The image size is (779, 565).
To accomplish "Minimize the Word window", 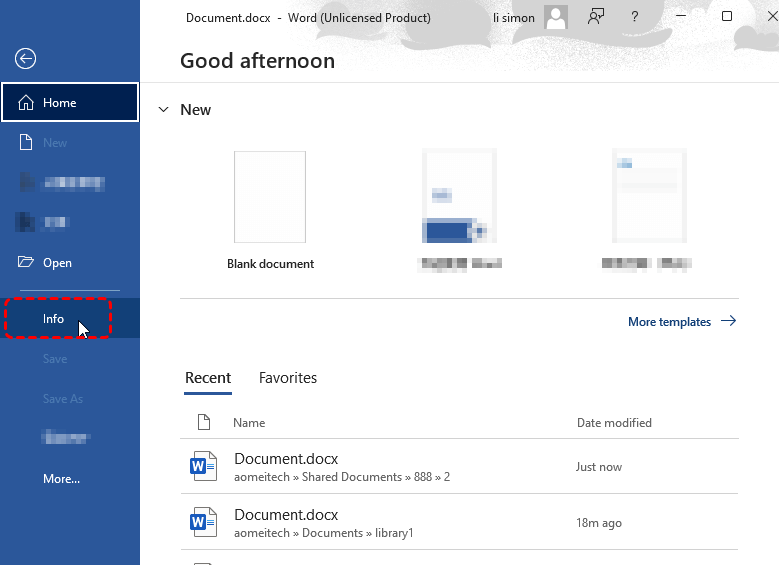I will [681, 16].
